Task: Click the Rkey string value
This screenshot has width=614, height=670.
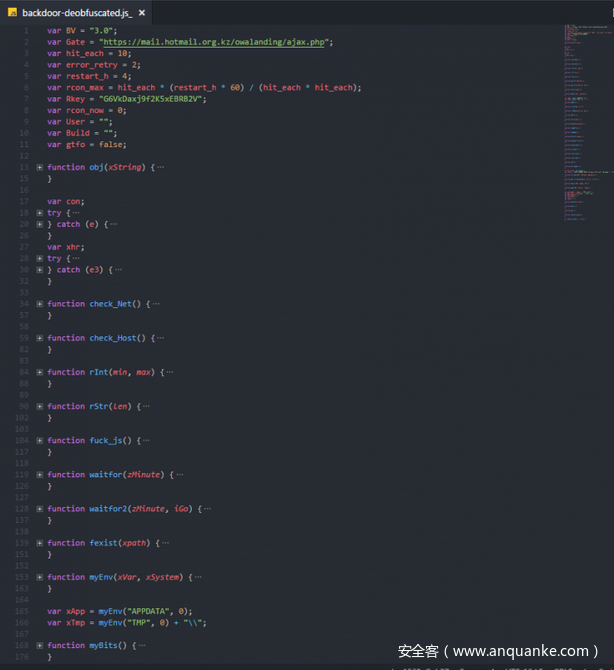Action: pyautogui.click(x=150, y=99)
